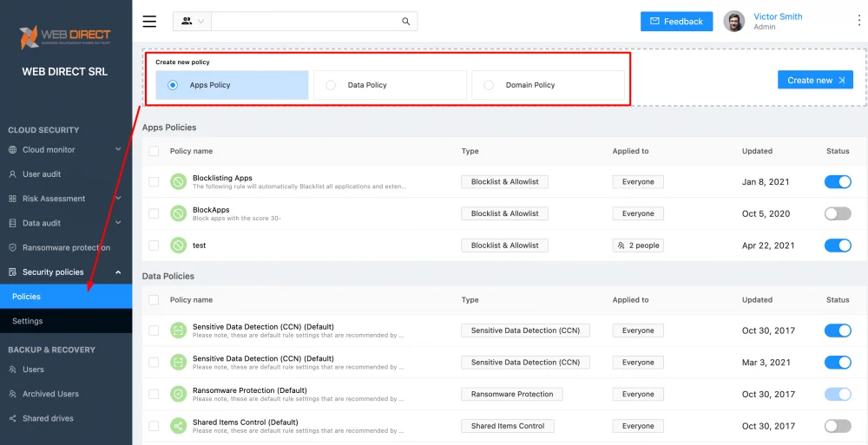868x445 pixels.
Task: Click the Shared drives share icon
Action: [x=13, y=418]
